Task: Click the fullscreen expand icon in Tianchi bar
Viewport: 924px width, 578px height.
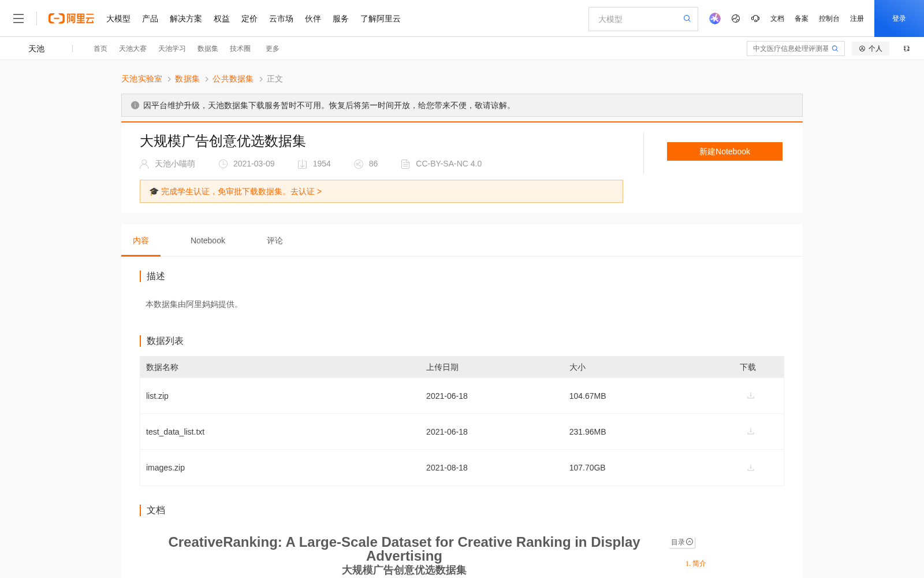Action: [907, 49]
